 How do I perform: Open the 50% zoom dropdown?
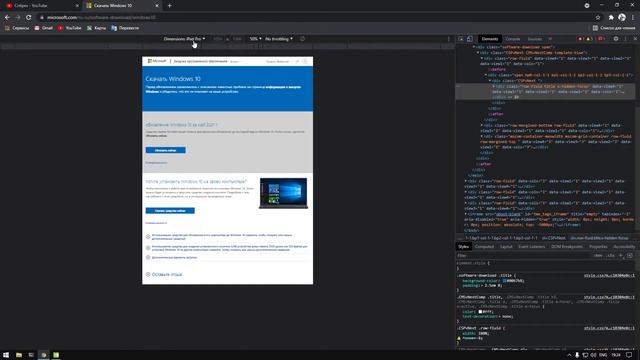tap(256, 39)
